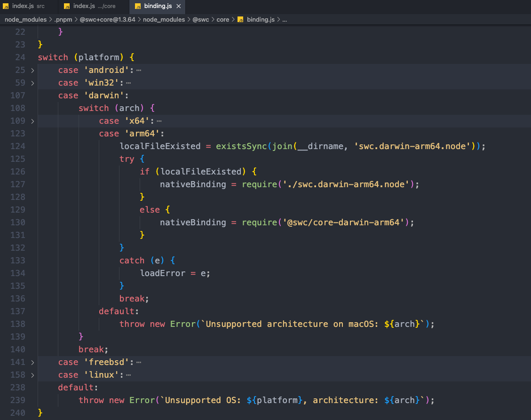Click the 'else' keyword on line 129
Screen dimensions: 531x420
[x=150, y=210]
